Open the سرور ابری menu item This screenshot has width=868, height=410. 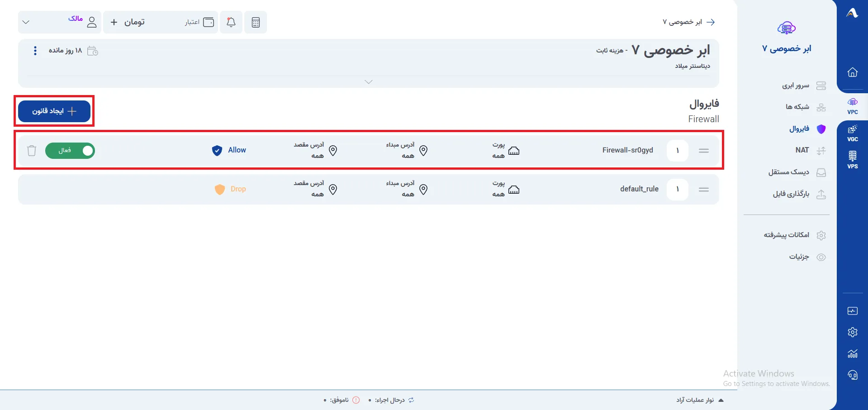click(x=804, y=86)
